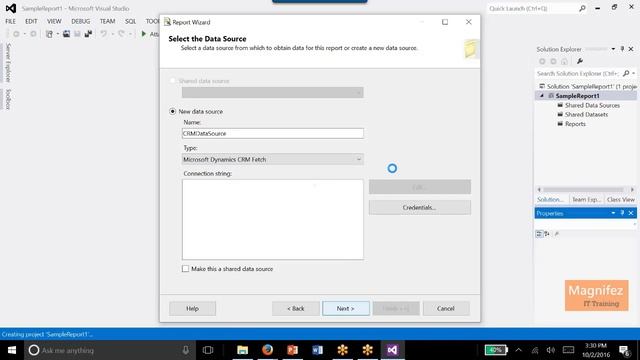The width and height of the screenshot is (640, 360).
Task: Switch to the Class View tab
Action: [x=620, y=200]
